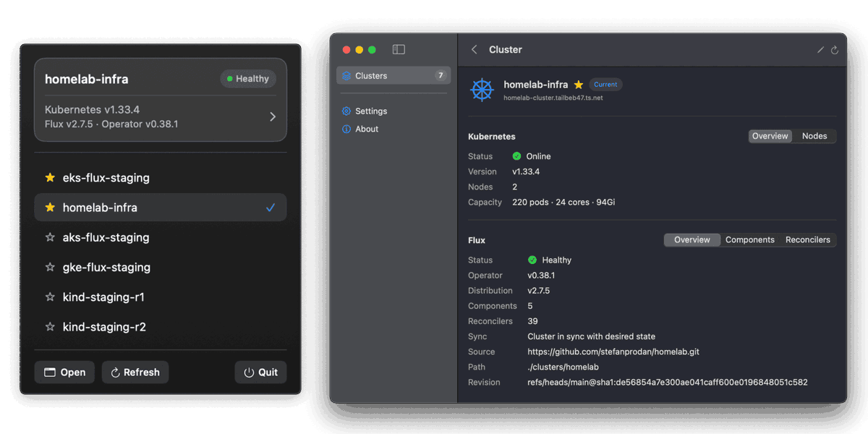Quit the app with the Quit button
Screen dimensions: 868x434
tap(260, 373)
